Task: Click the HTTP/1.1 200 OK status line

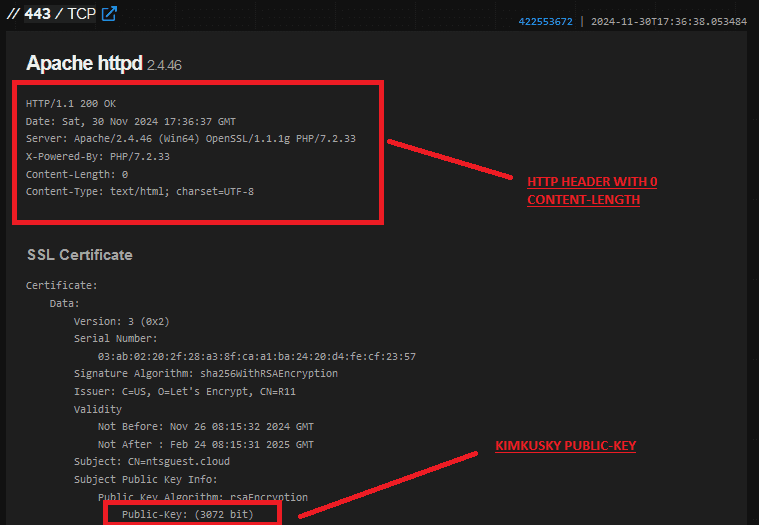Action: click(x=71, y=103)
